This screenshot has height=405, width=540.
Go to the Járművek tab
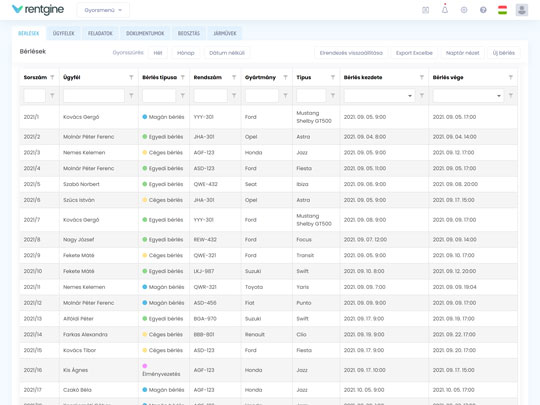(x=225, y=33)
